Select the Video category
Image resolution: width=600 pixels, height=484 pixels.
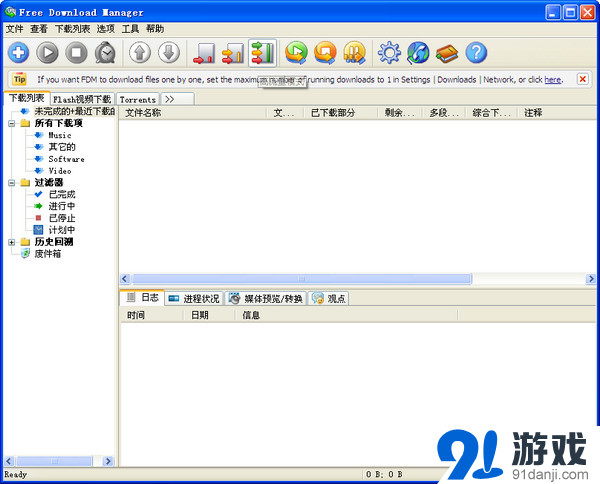[x=60, y=171]
